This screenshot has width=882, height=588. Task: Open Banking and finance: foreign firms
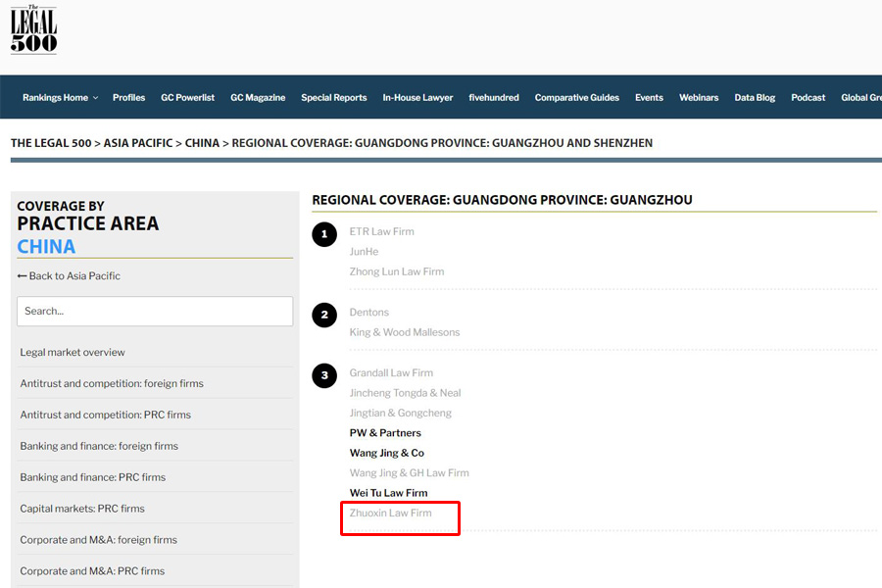click(99, 446)
